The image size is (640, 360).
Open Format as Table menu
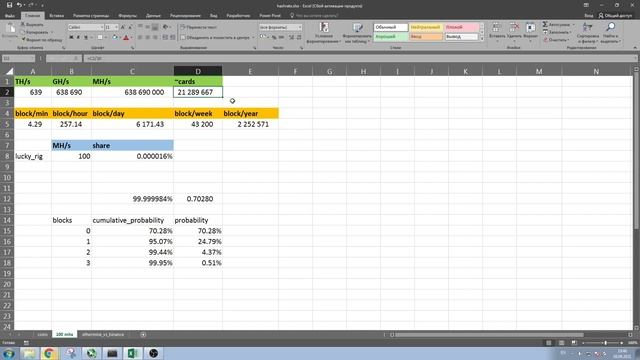click(358, 33)
